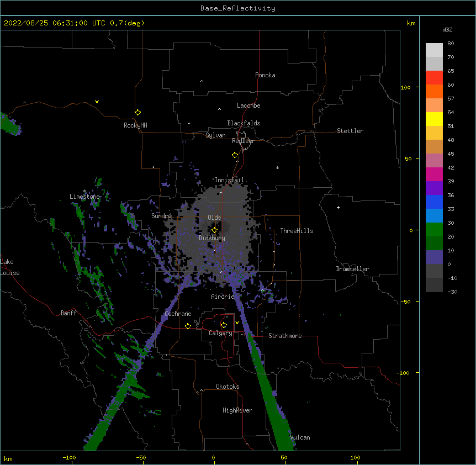Click the -30 value at the legend bottom

pyautogui.click(x=452, y=292)
